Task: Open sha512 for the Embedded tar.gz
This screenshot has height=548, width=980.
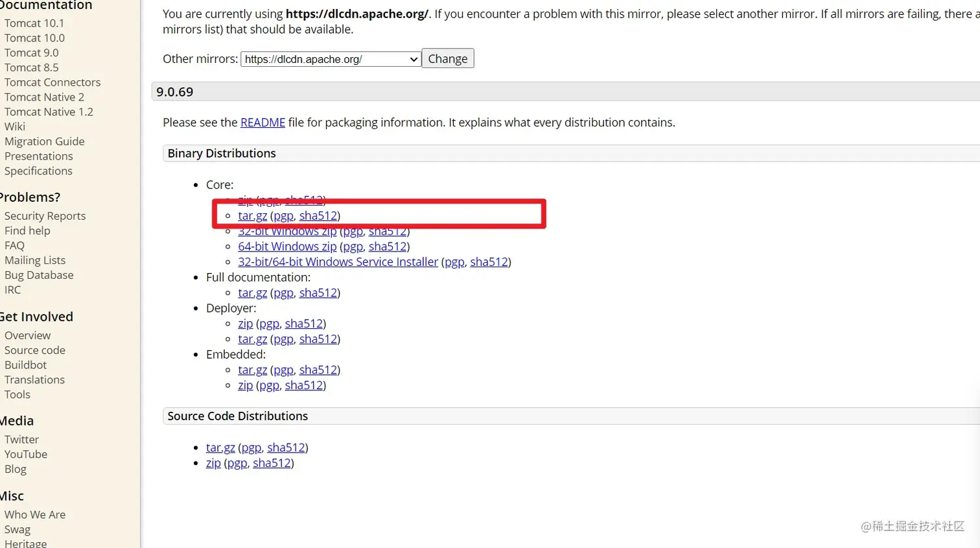Action: pyautogui.click(x=318, y=370)
